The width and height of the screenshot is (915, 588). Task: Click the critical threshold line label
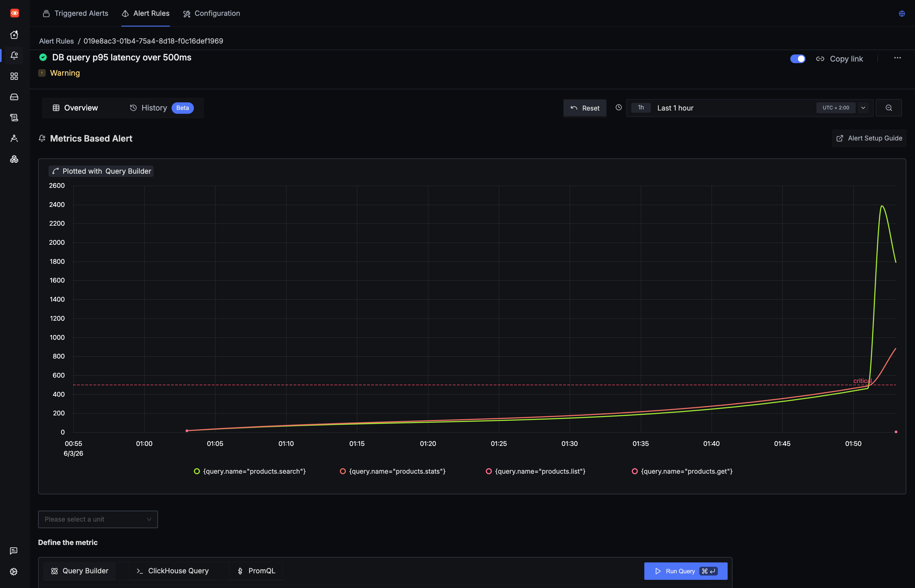coord(862,381)
